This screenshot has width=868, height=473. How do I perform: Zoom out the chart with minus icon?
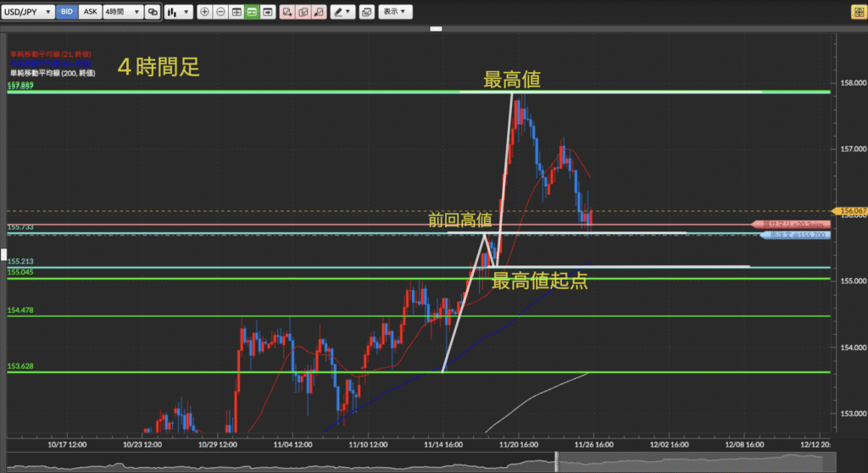pyautogui.click(x=220, y=12)
